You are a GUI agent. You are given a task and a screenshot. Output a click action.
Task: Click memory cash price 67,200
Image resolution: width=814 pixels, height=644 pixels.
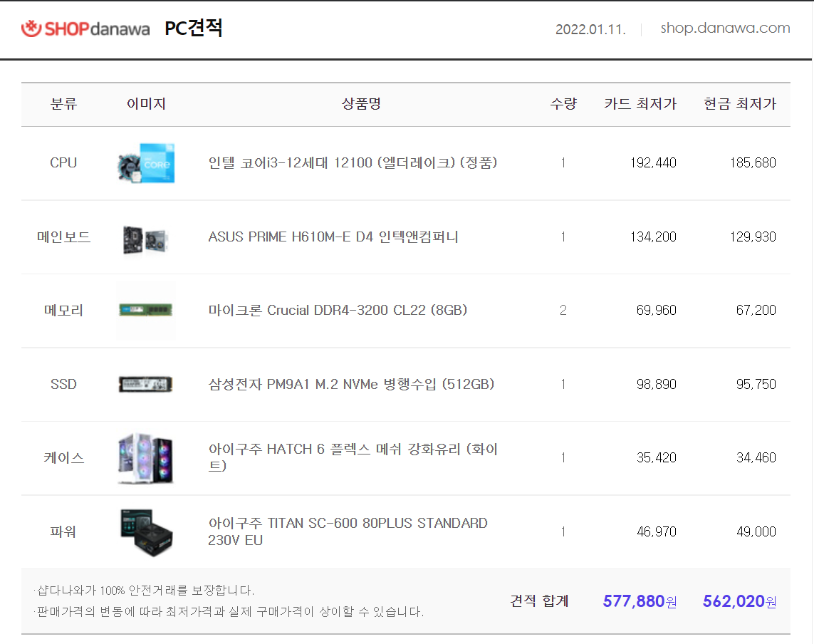[x=756, y=311]
